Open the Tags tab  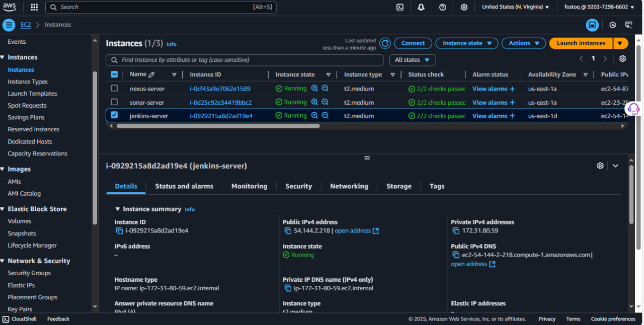pyautogui.click(x=437, y=186)
